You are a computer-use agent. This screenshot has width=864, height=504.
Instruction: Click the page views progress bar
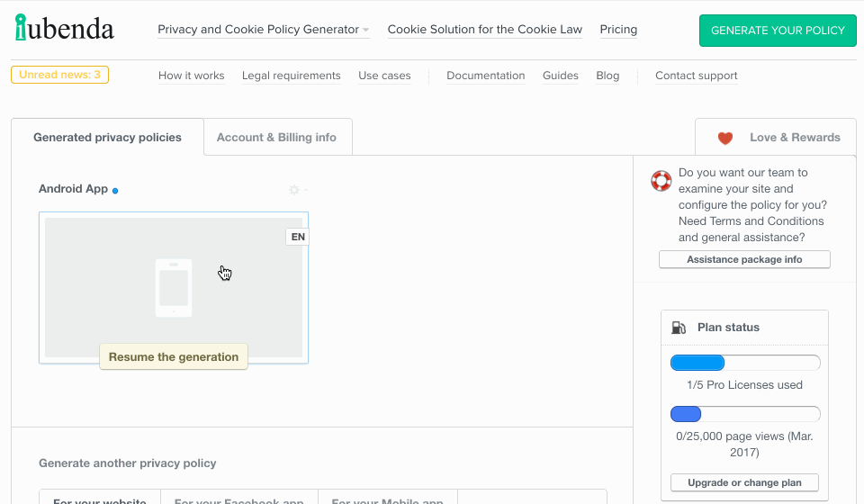click(x=745, y=414)
